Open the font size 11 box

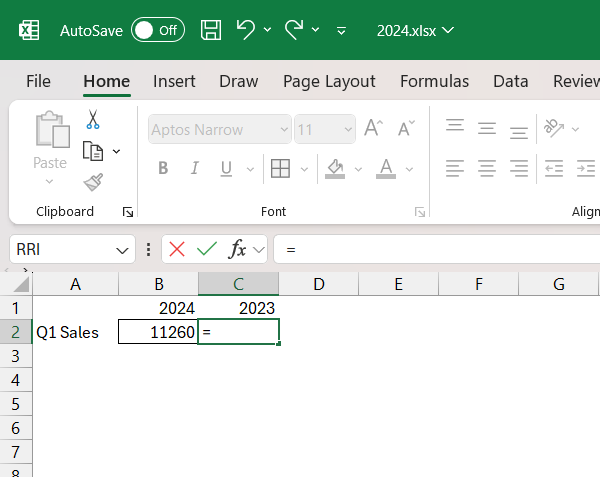(x=324, y=129)
